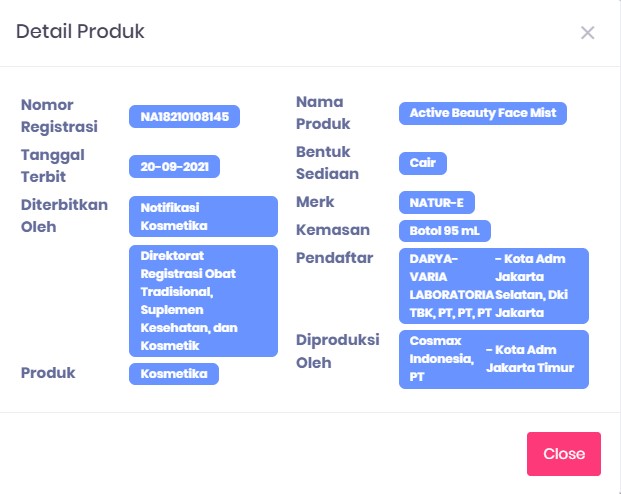Viewport: 621px width, 494px height.
Task: Click the pink Close button
Action: click(x=563, y=453)
